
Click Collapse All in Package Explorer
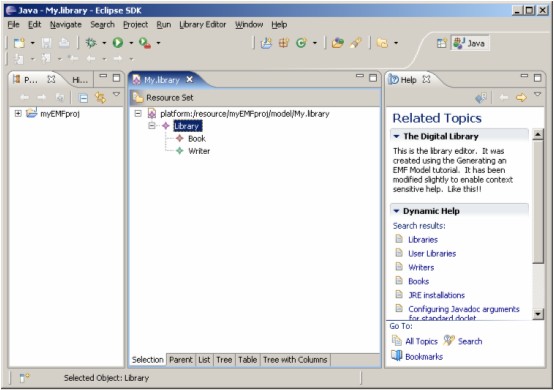[83, 98]
